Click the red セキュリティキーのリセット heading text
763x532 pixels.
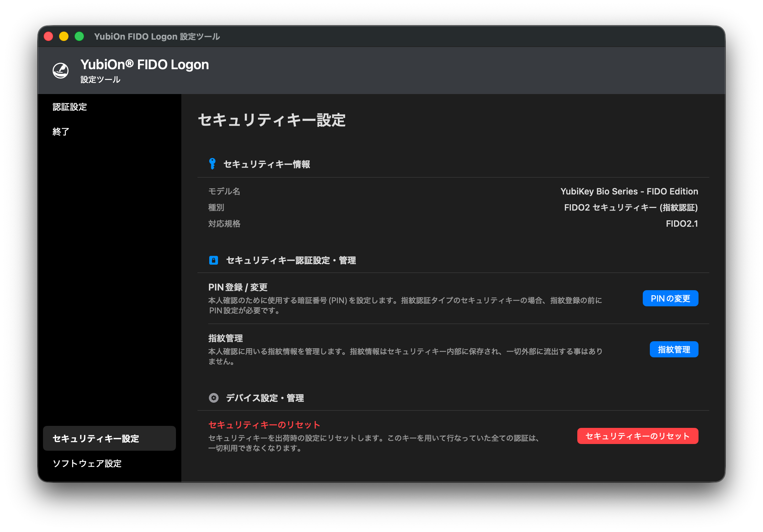264,425
